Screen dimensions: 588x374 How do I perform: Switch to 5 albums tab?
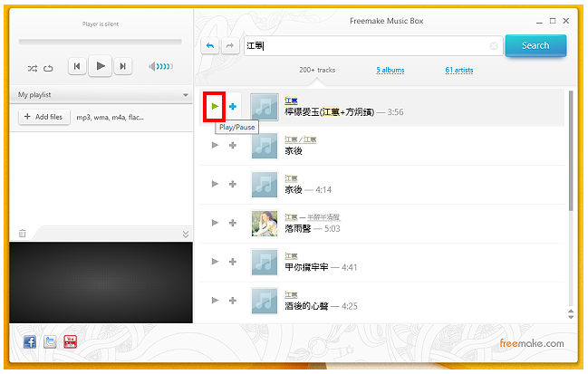pos(390,70)
